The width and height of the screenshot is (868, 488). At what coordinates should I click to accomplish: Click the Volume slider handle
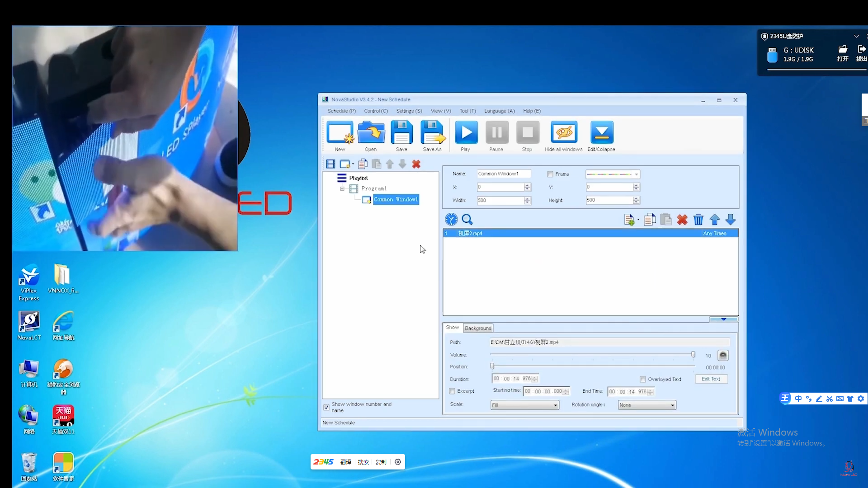693,355
